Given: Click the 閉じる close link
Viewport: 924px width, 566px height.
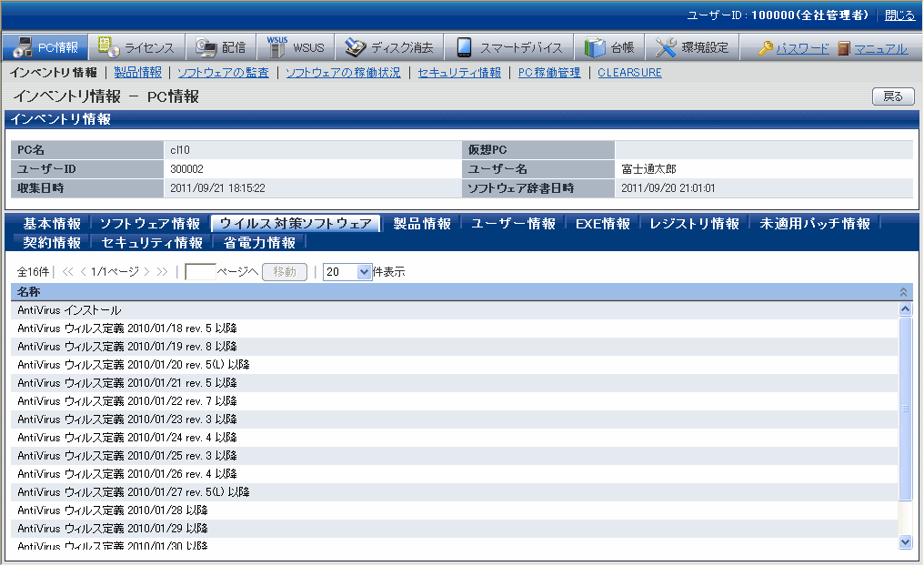Looking at the screenshot, I should point(899,15).
